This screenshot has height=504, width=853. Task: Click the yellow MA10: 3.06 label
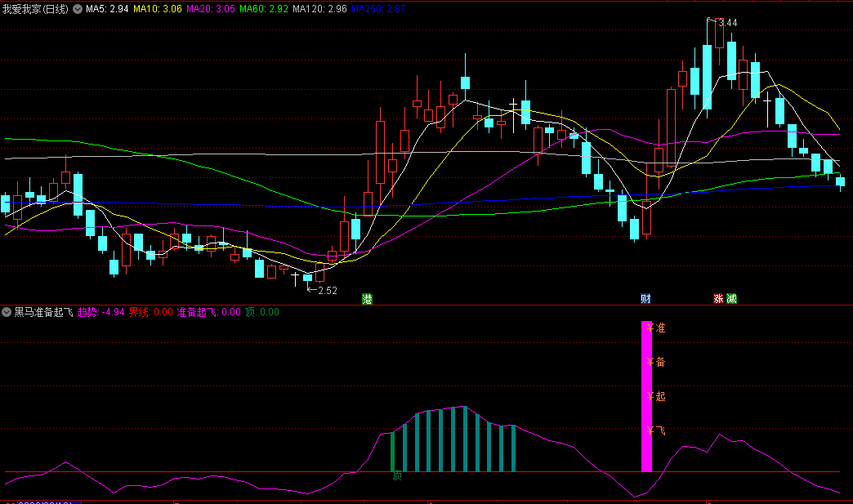click(x=158, y=9)
